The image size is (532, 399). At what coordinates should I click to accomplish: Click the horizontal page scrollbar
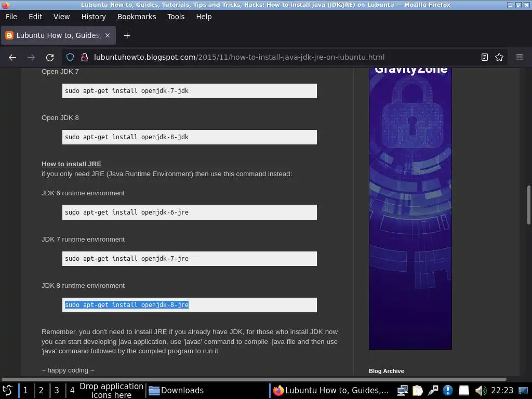(254, 379)
